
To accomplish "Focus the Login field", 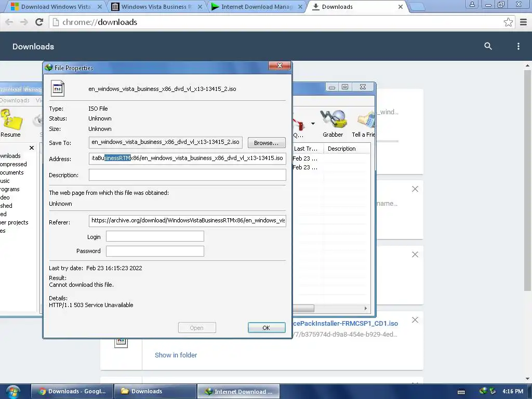I will coord(155,236).
